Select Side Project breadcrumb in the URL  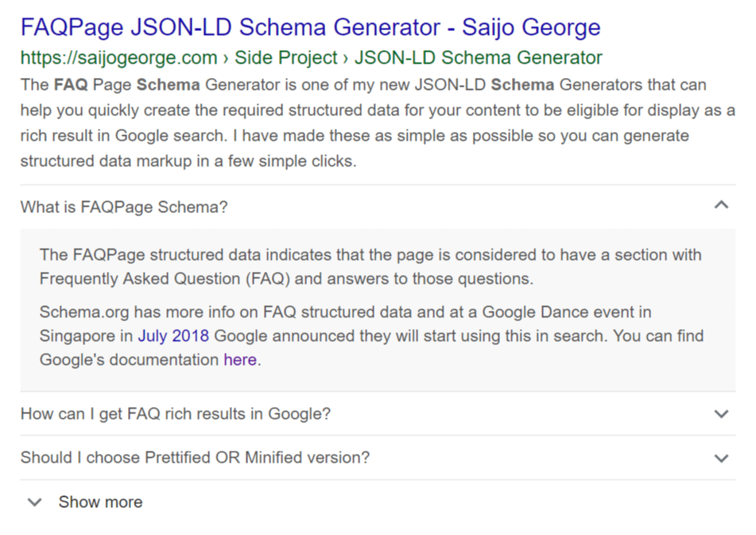(285, 58)
